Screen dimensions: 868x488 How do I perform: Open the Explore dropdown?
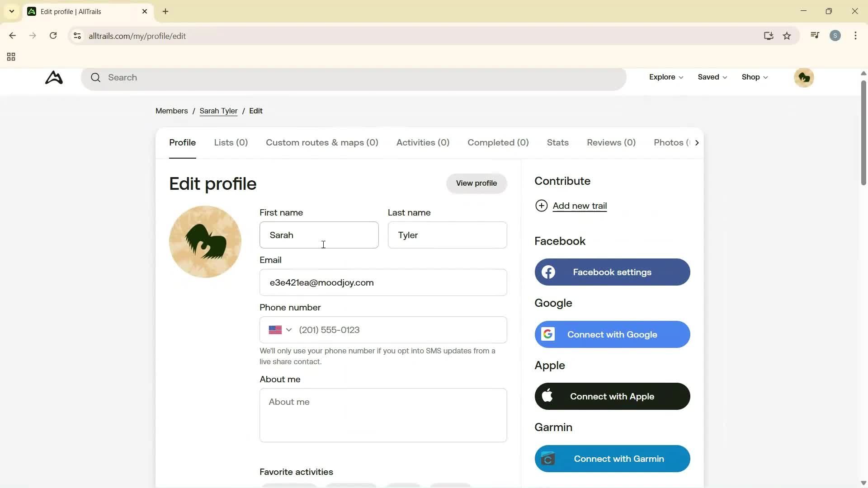click(665, 77)
